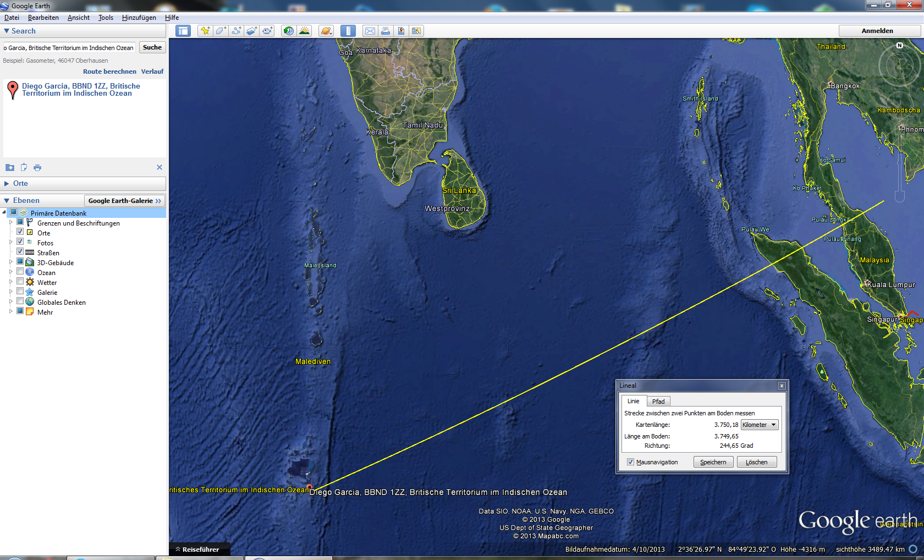Save image icon in toolbar
This screenshot has height=560, width=924.
tap(401, 31)
